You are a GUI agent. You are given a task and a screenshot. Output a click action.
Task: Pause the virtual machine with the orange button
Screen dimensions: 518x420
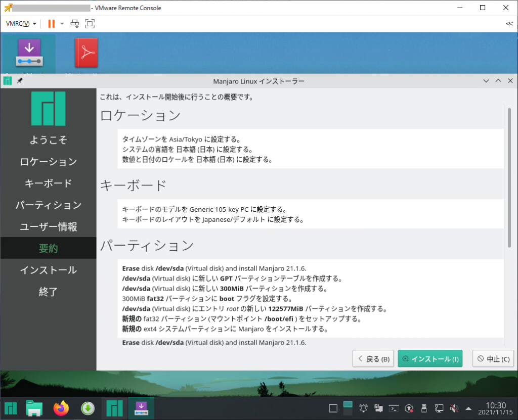[x=51, y=24]
